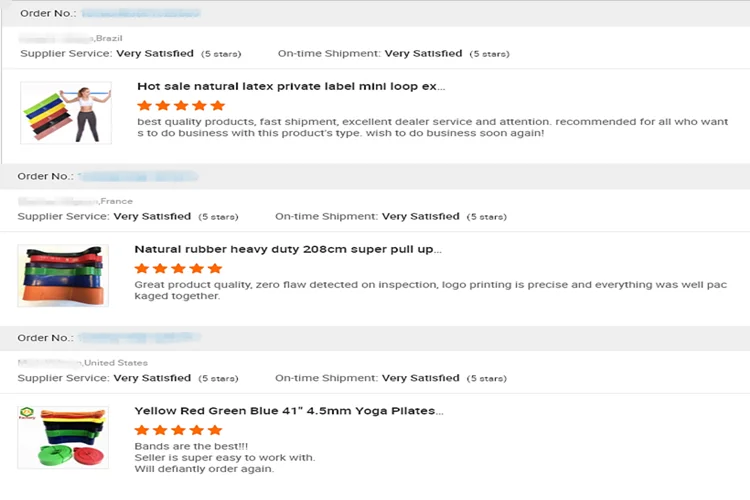Open "Yellow Red Green Blue 41" product link
This screenshot has height=500, width=750.
pos(289,411)
